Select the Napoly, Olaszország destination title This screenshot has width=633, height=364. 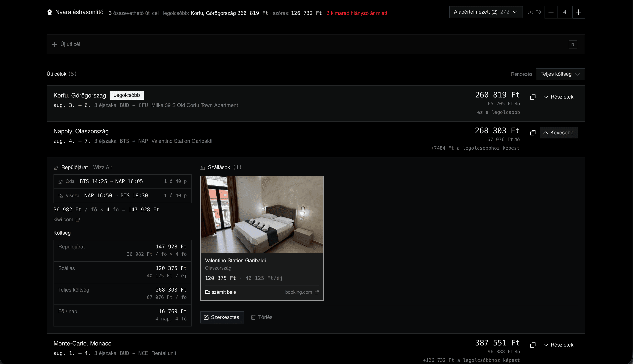click(x=81, y=131)
